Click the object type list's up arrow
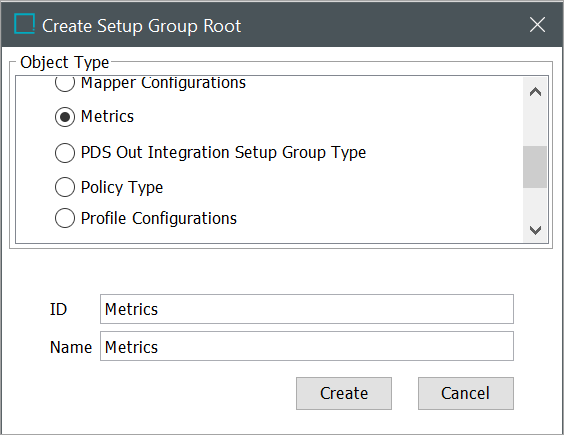This screenshot has width=564, height=435. 535,92
